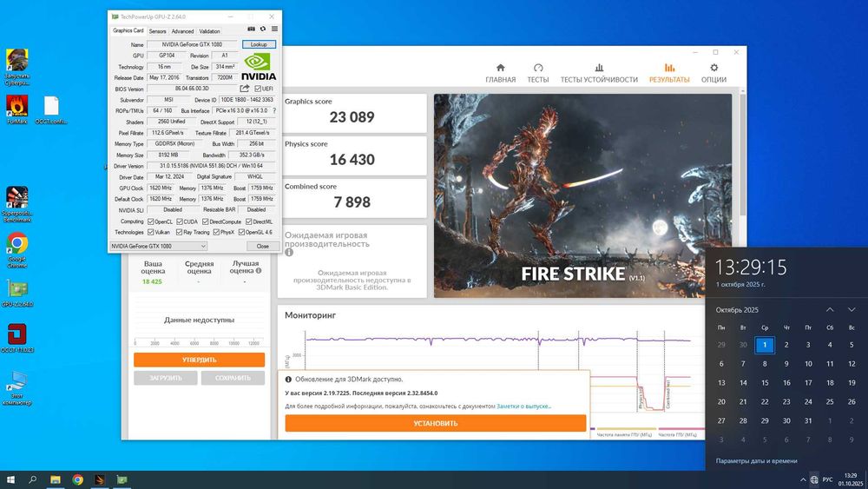Open OCCT 11.0.23 desktop icon

pyautogui.click(x=17, y=339)
